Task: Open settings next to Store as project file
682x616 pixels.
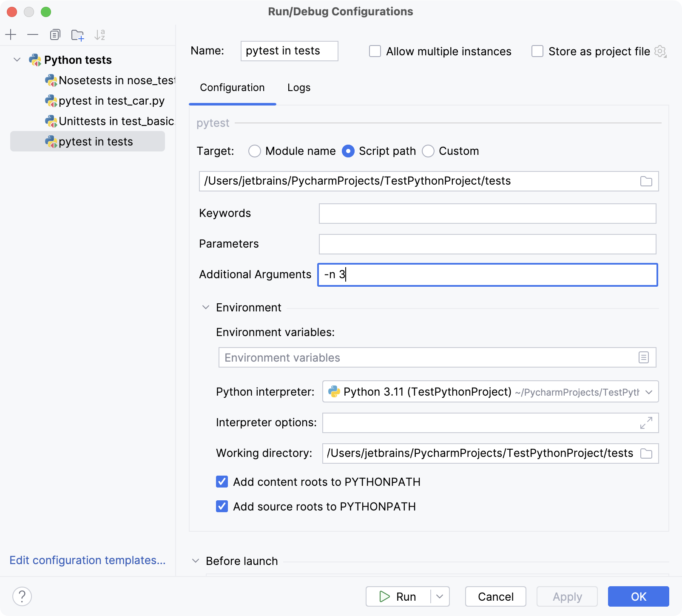Action: pos(661,51)
